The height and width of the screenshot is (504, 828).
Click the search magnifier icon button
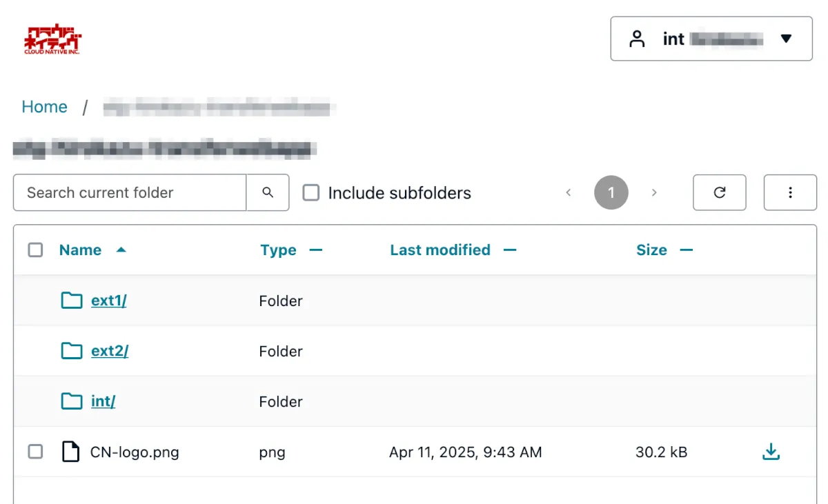[x=268, y=192]
